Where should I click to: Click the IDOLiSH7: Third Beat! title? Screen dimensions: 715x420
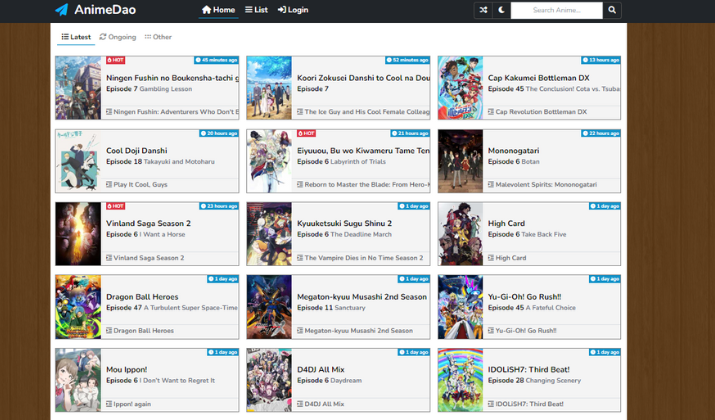[x=528, y=370]
